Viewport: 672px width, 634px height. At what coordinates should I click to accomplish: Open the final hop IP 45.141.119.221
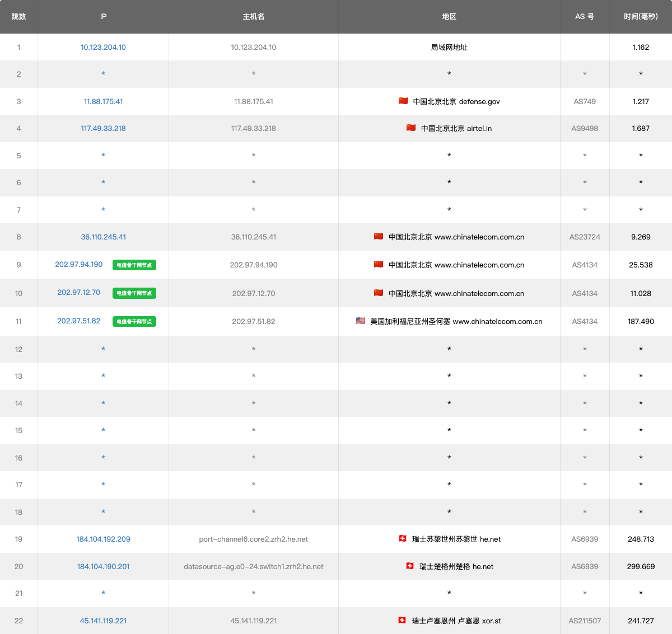click(103, 621)
